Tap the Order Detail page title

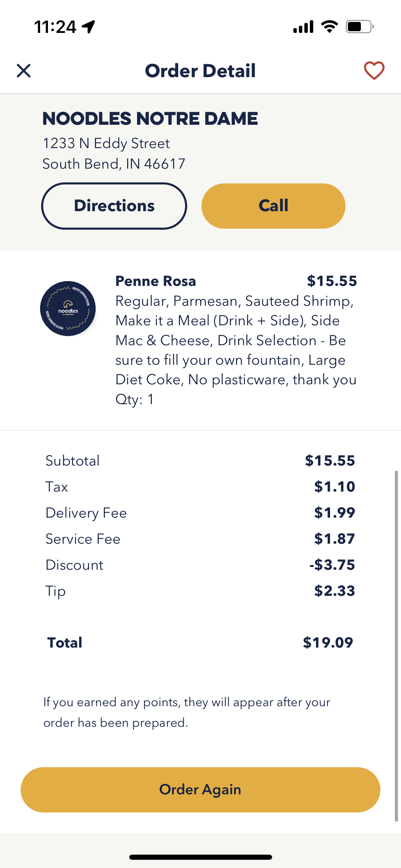coord(200,71)
